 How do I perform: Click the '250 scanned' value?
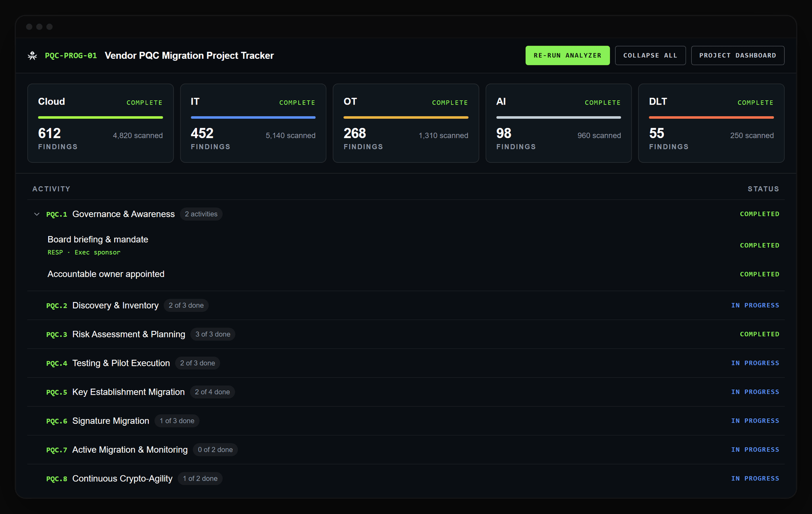[752, 135]
